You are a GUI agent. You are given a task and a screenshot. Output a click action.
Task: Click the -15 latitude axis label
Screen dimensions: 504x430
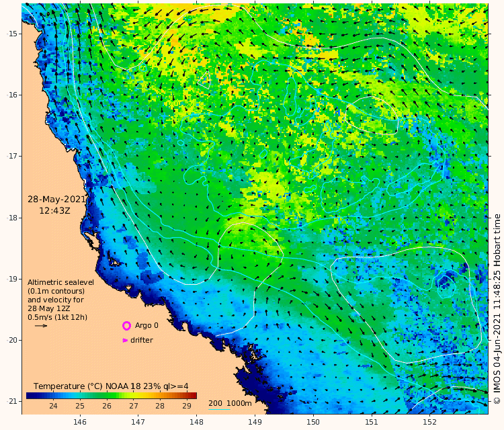12,34
